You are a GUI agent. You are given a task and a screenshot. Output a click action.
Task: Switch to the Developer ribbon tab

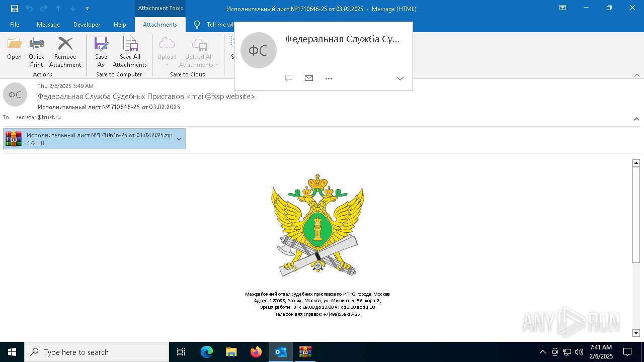click(87, 25)
